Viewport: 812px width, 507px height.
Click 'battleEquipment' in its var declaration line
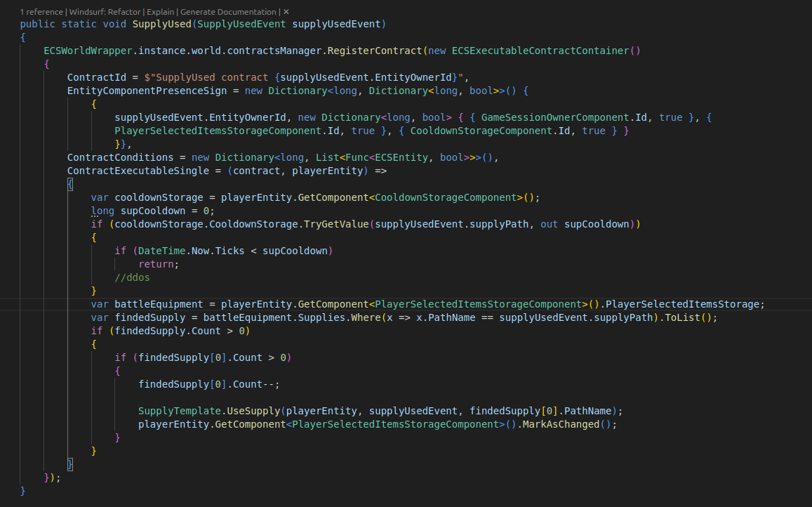pyautogui.click(x=159, y=304)
